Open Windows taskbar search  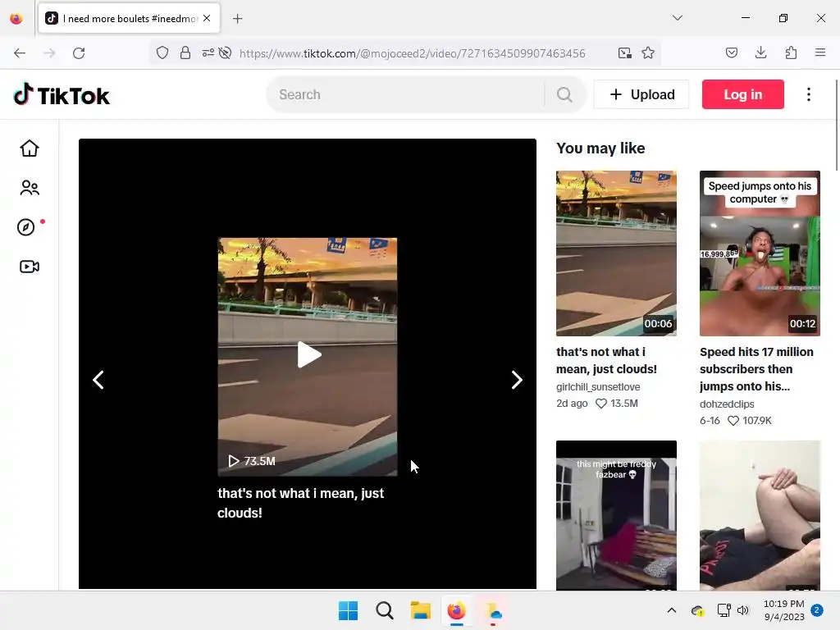click(385, 610)
